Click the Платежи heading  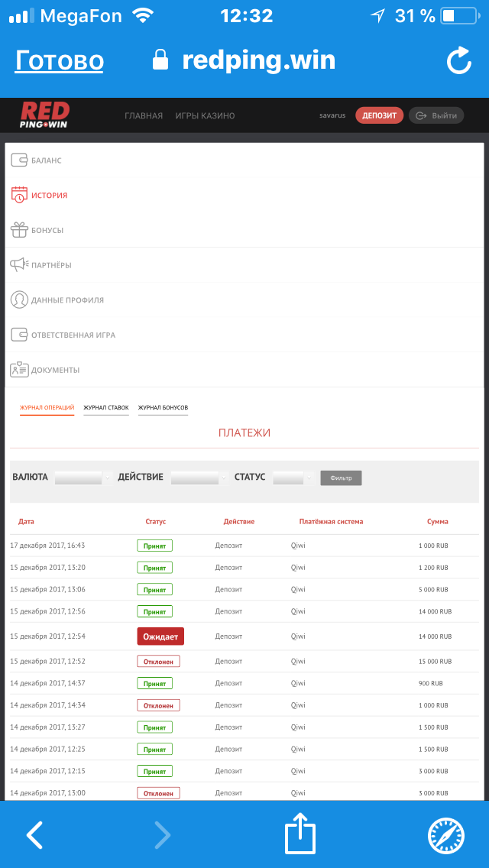pyautogui.click(x=244, y=433)
